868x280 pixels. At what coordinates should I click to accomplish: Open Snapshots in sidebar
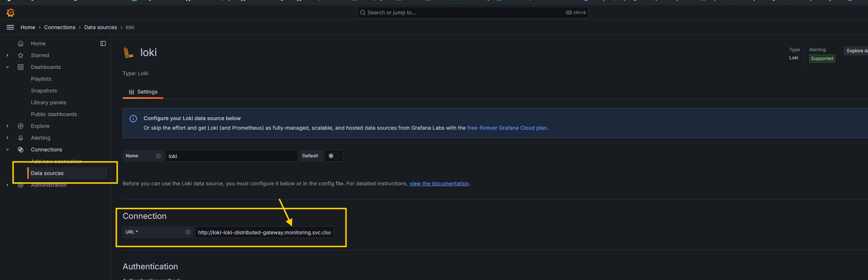(x=44, y=91)
